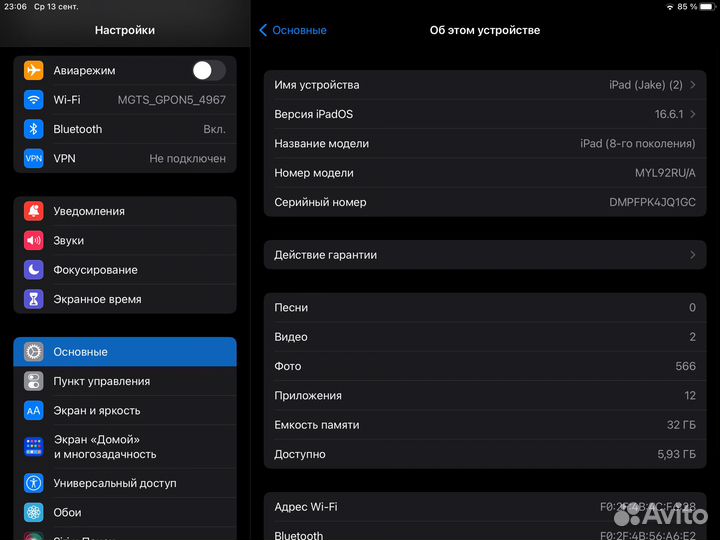Tap the Accessibility icon
The height and width of the screenshot is (540, 720).
coord(34,483)
